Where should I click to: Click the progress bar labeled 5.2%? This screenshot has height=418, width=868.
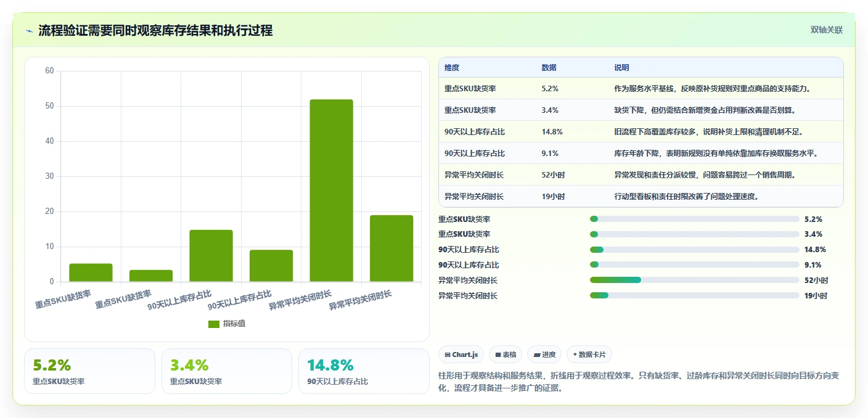[x=695, y=219]
